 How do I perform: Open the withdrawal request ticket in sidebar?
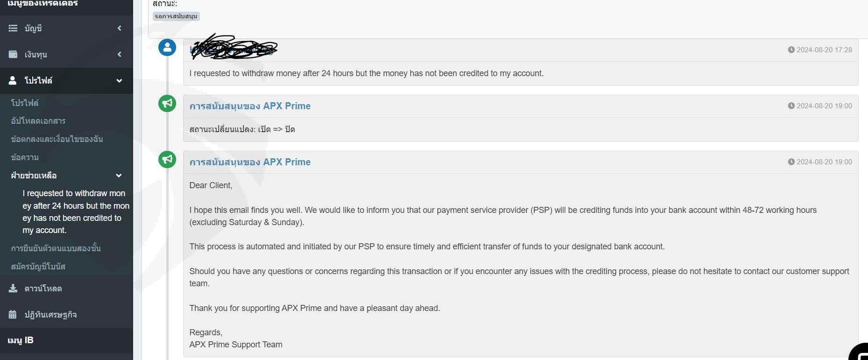[x=75, y=212]
